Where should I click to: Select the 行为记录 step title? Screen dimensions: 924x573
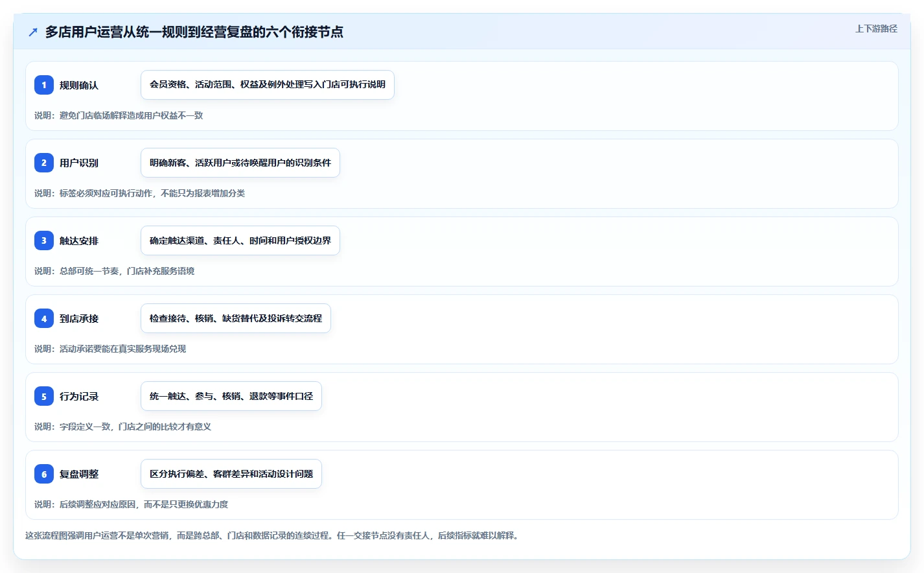(79, 396)
